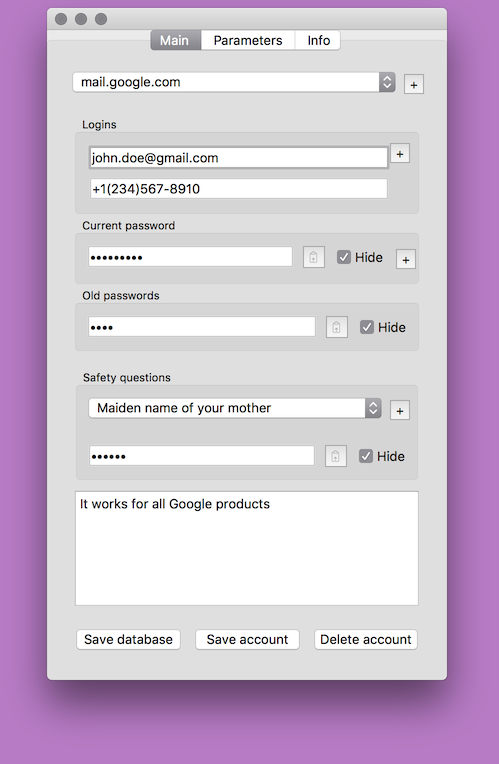Open the Info tab

318,40
